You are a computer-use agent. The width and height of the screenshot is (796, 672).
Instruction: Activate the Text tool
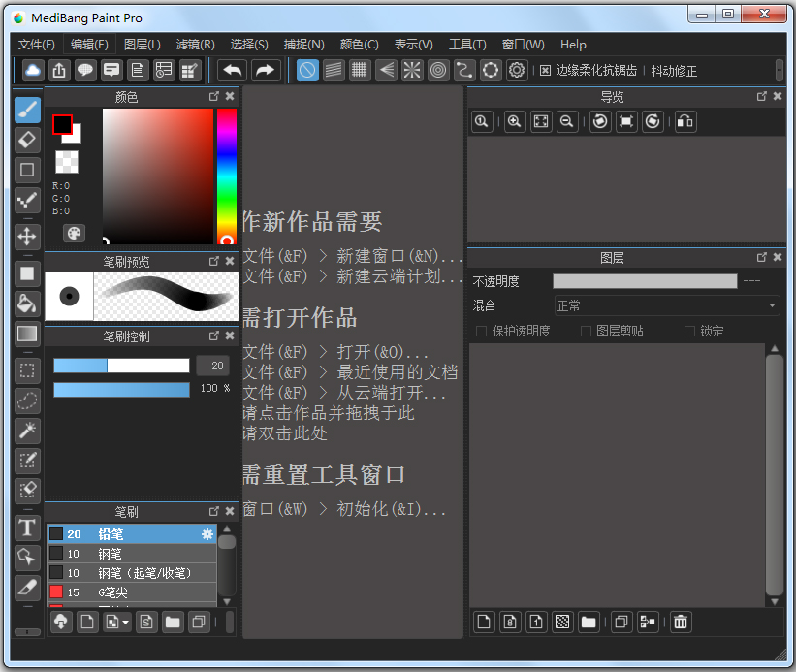[x=27, y=528]
